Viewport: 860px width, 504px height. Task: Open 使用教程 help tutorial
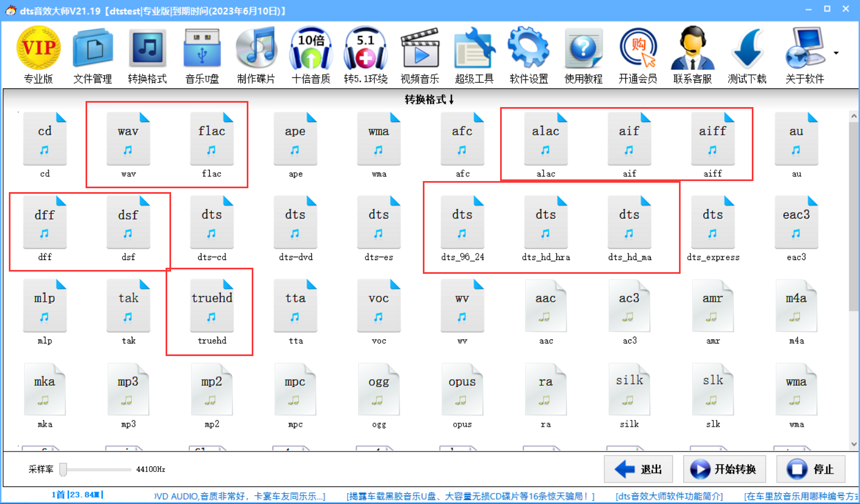click(x=583, y=55)
